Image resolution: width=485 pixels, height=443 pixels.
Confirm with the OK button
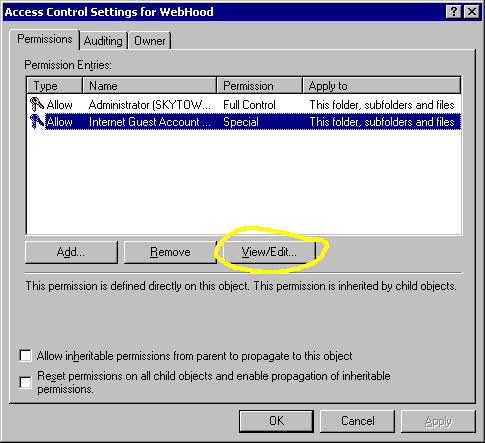click(276, 421)
